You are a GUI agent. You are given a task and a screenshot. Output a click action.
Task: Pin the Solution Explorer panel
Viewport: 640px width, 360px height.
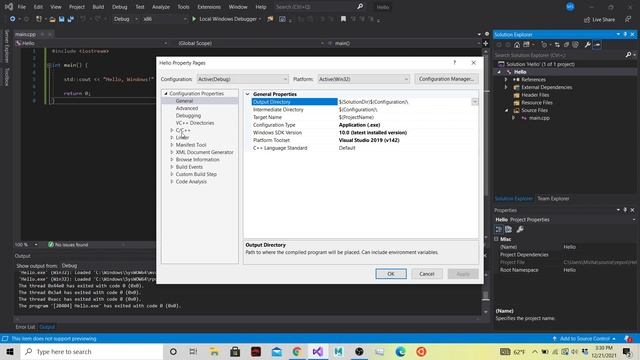(625, 34)
